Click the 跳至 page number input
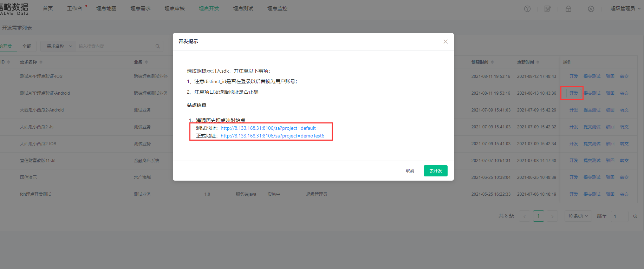 [x=620, y=216]
